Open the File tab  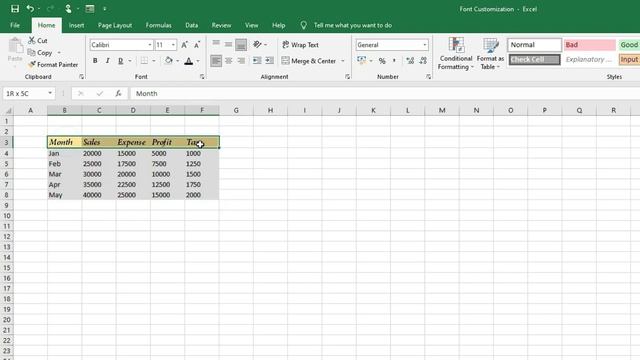(15, 25)
